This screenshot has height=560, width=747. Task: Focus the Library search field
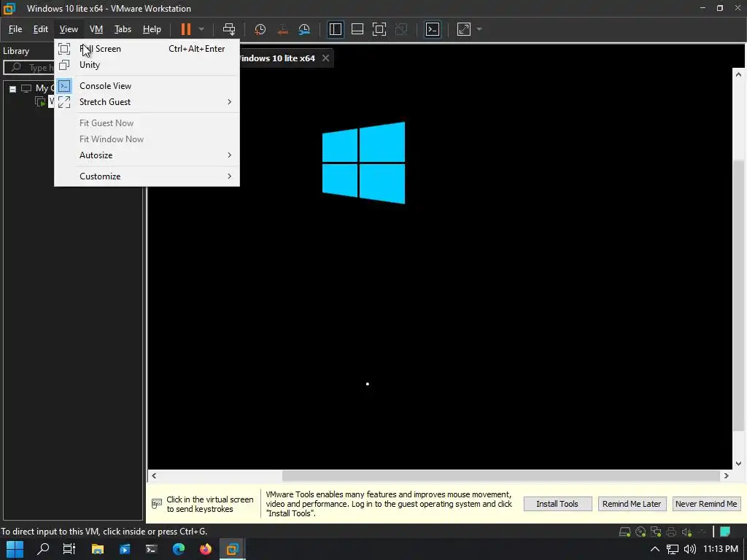28,68
